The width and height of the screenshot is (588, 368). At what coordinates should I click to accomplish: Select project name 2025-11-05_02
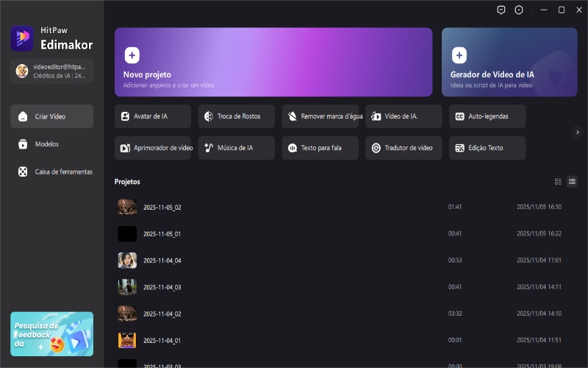[162, 208]
